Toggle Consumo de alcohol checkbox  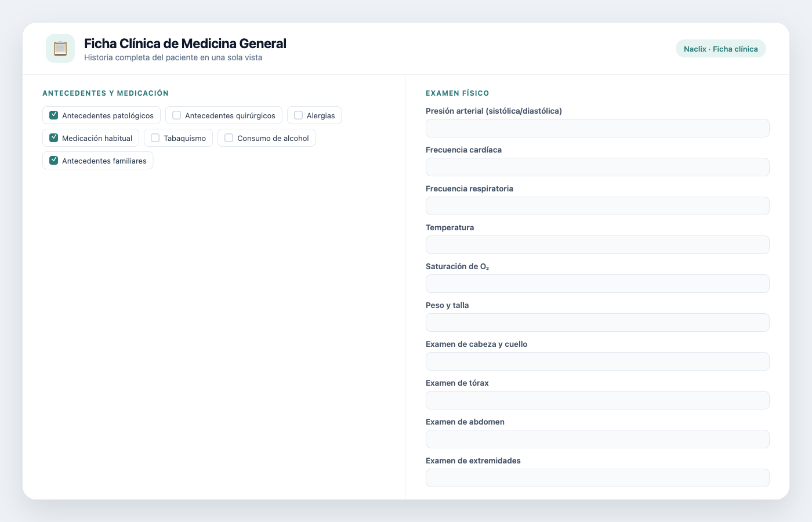[229, 137]
